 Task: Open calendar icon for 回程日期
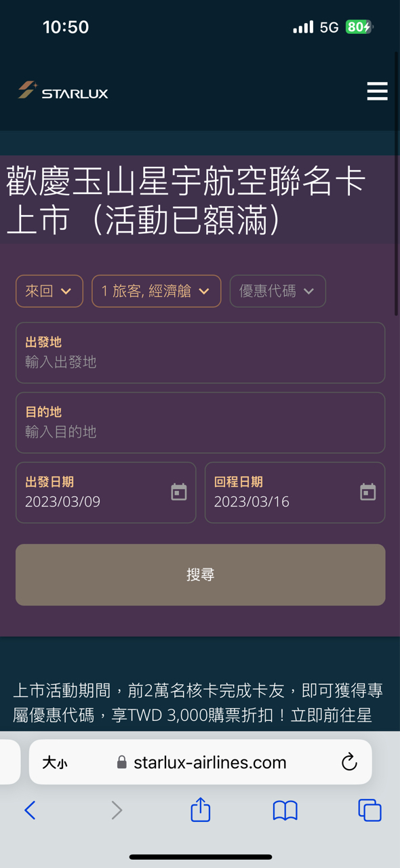[368, 492]
